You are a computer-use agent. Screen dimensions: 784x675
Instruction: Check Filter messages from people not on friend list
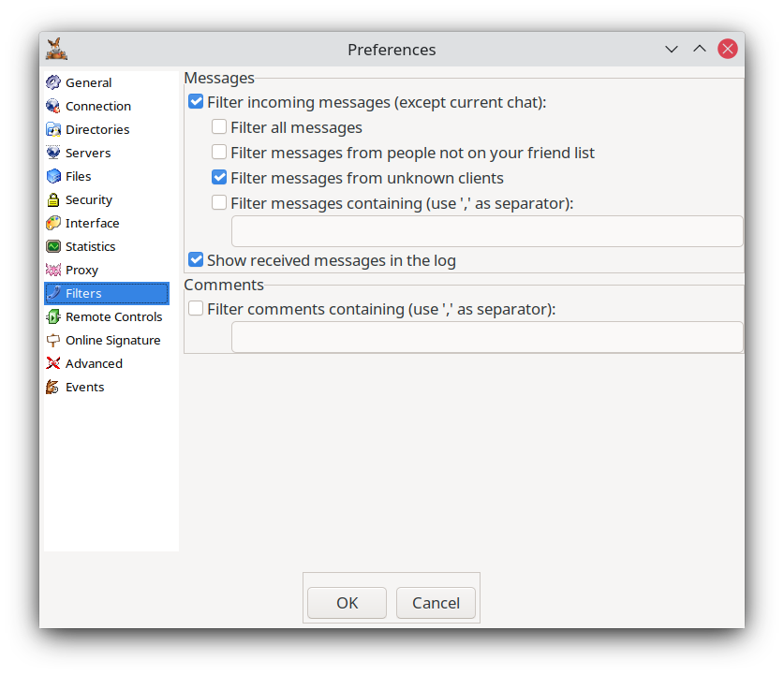219,153
